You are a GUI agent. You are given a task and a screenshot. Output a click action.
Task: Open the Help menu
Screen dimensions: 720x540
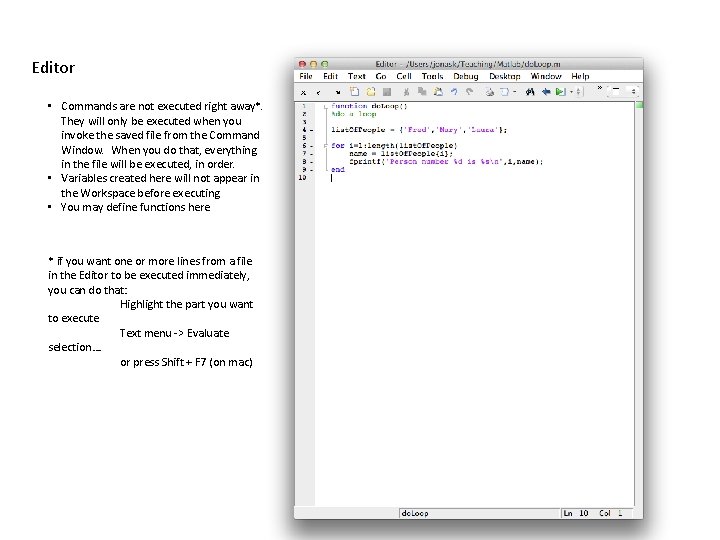coord(580,76)
